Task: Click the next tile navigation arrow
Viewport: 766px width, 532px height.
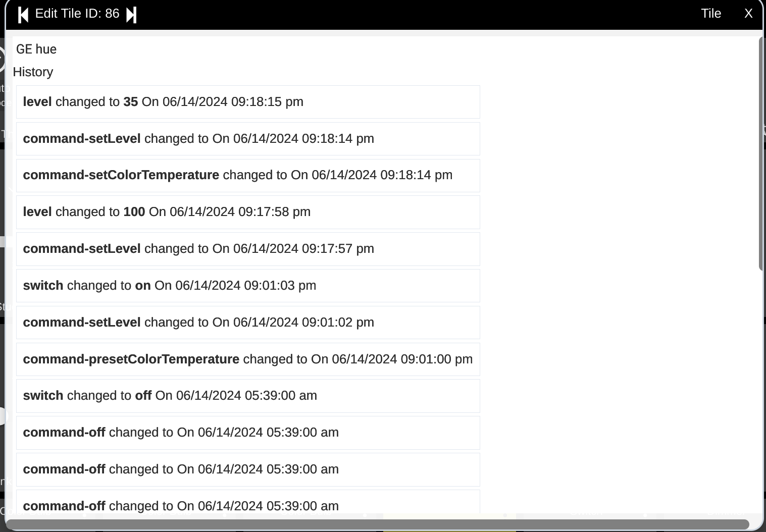Action: pos(131,14)
